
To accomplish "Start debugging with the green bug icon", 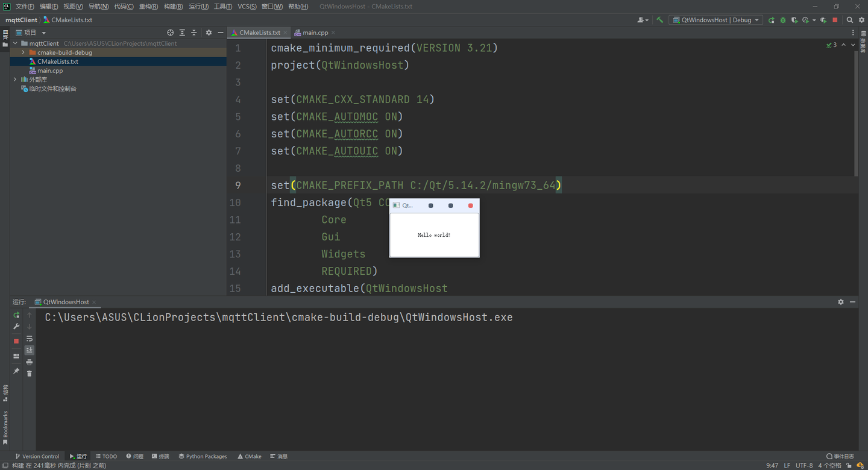I will coord(782,20).
